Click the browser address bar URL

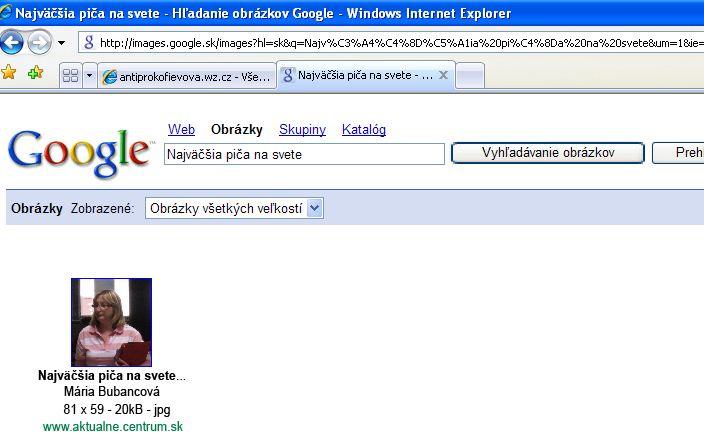(401, 43)
